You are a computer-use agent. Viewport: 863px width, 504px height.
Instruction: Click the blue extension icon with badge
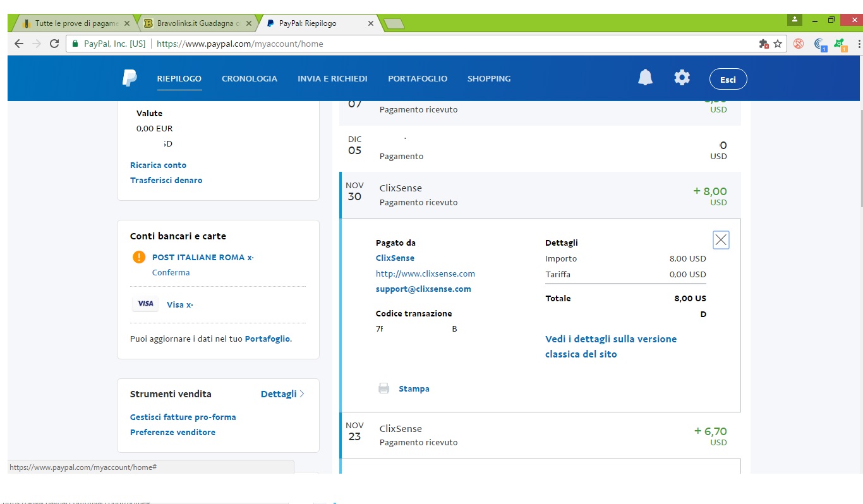(820, 44)
